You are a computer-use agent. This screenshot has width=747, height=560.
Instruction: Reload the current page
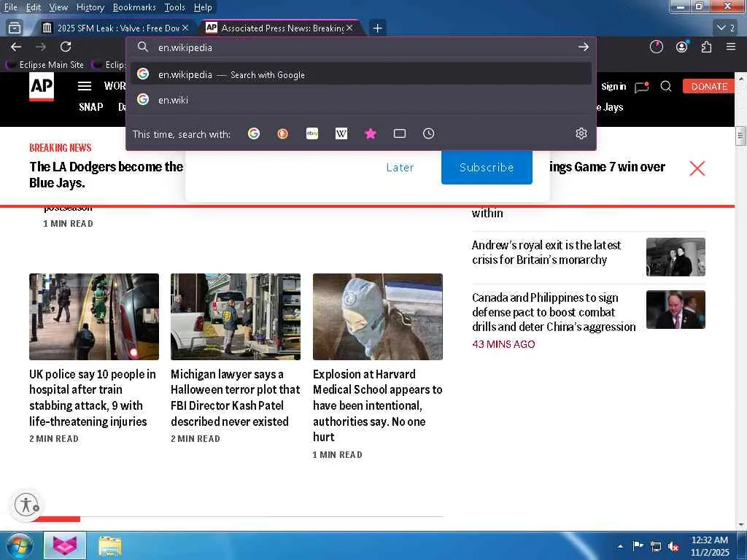[66, 47]
